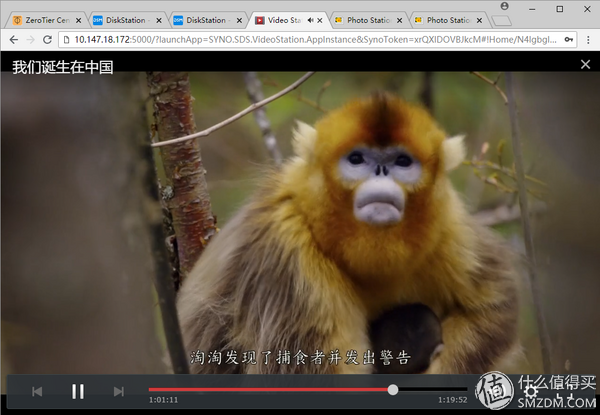
Task: Click the golden monkey video frame
Action: point(300,223)
